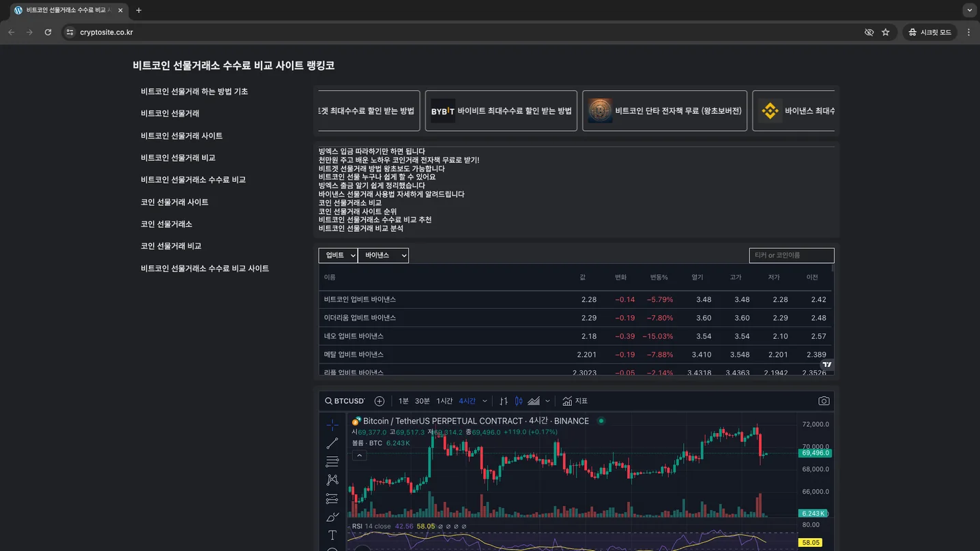Open 코인 선물거래 사이트 순위 link
This screenshot has width=980, height=551.
tap(358, 211)
